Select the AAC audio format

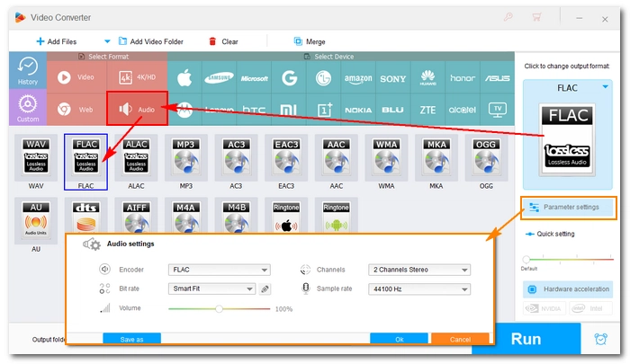coord(337,157)
